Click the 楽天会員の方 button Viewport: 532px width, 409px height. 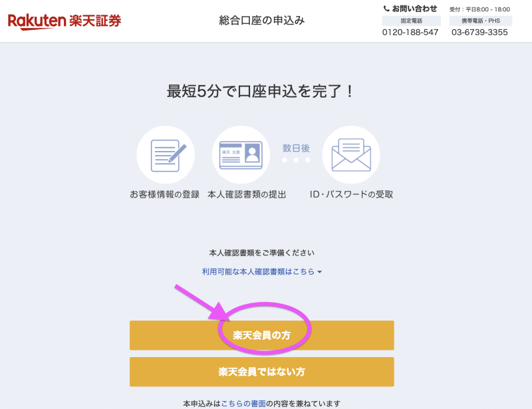tap(261, 335)
